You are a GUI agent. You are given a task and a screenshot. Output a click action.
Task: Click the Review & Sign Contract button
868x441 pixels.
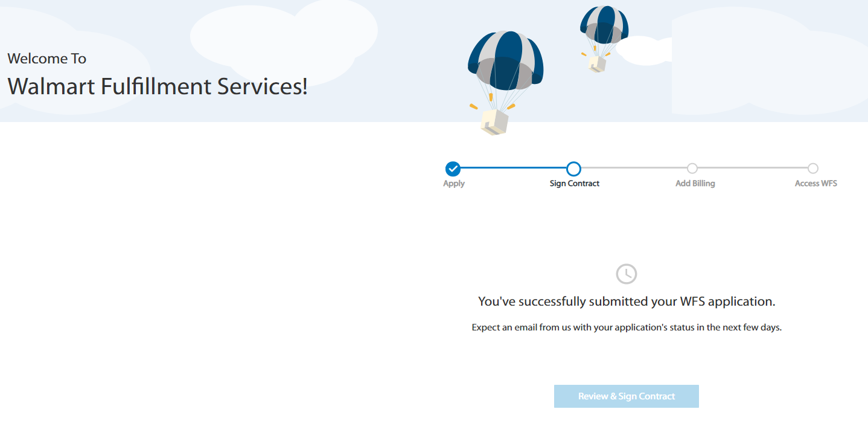[626, 396]
